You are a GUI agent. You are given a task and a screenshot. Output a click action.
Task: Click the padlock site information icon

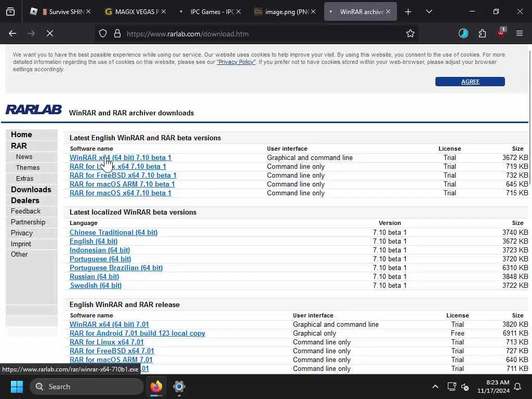tap(117, 34)
